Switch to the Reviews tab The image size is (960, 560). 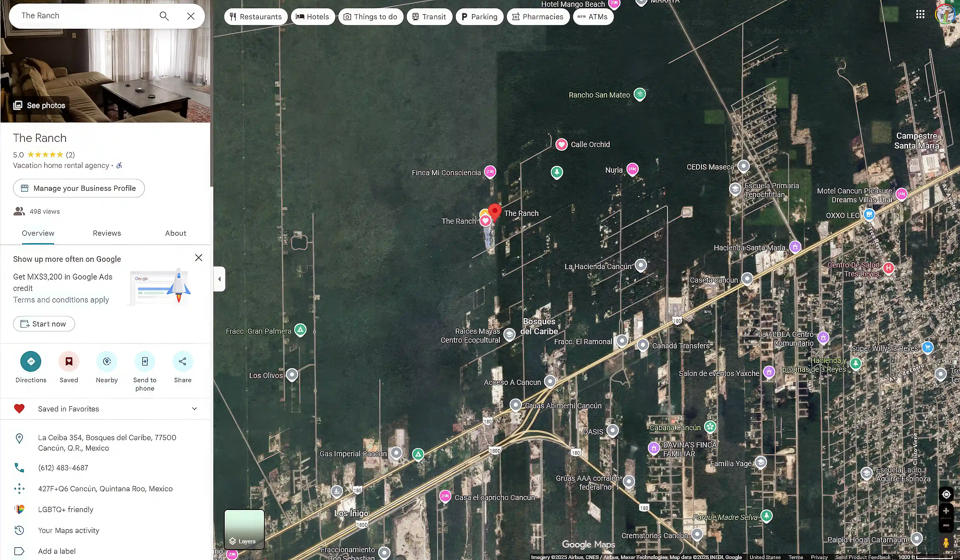[x=107, y=233]
